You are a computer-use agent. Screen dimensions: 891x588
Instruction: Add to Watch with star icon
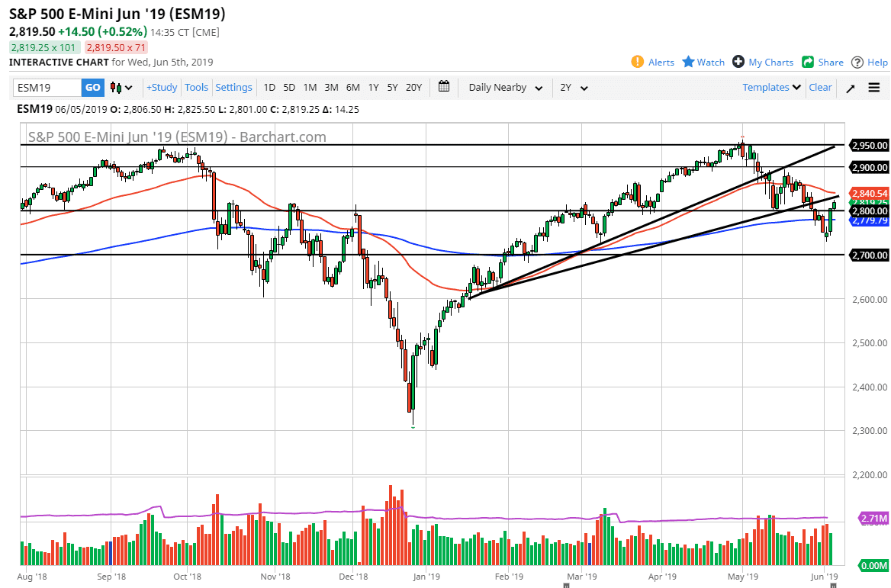tap(688, 62)
